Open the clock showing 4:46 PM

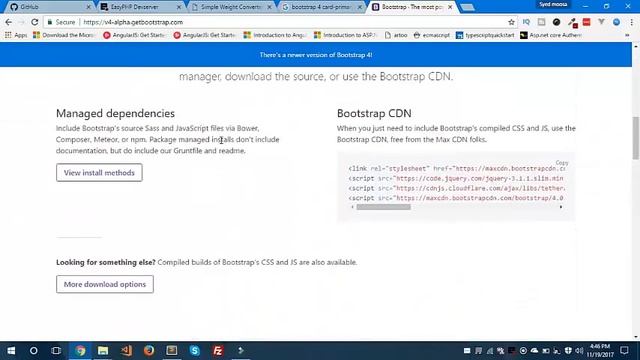pos(600,351)
